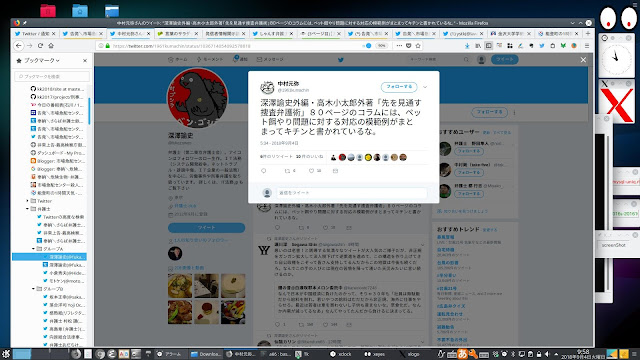Open the Firefox home page button
This screenshot has width=640, height=360.
(x=51, y=46)
